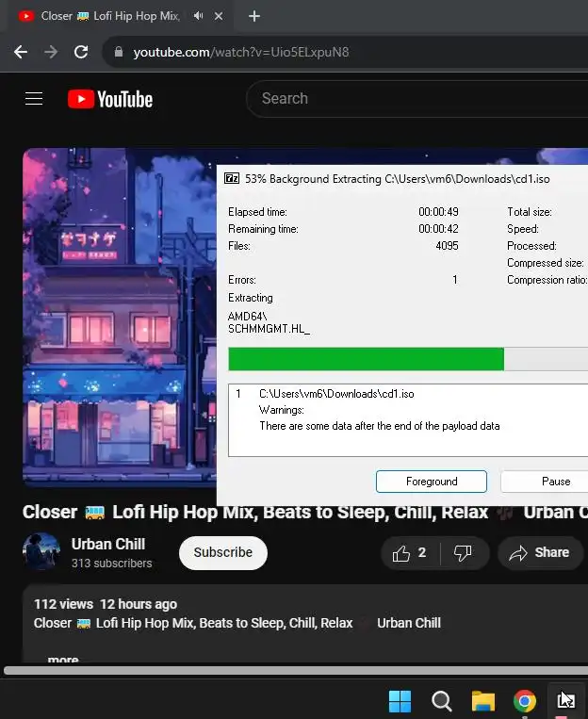Go to YouTube home via the logo
588x719 pixels.
pyautogui.click(x=110, y=99)
